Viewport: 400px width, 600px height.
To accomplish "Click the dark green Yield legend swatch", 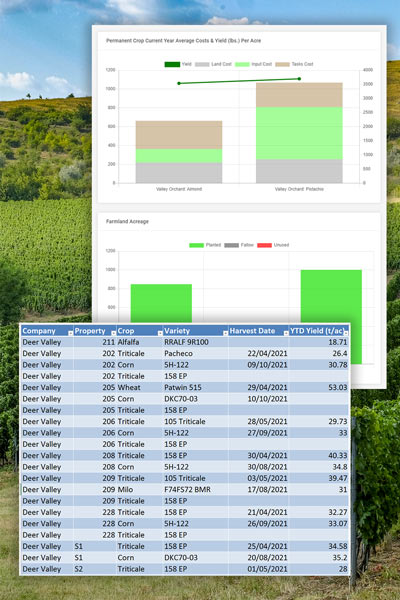I will pyautogui.click(x=172, y=64).
